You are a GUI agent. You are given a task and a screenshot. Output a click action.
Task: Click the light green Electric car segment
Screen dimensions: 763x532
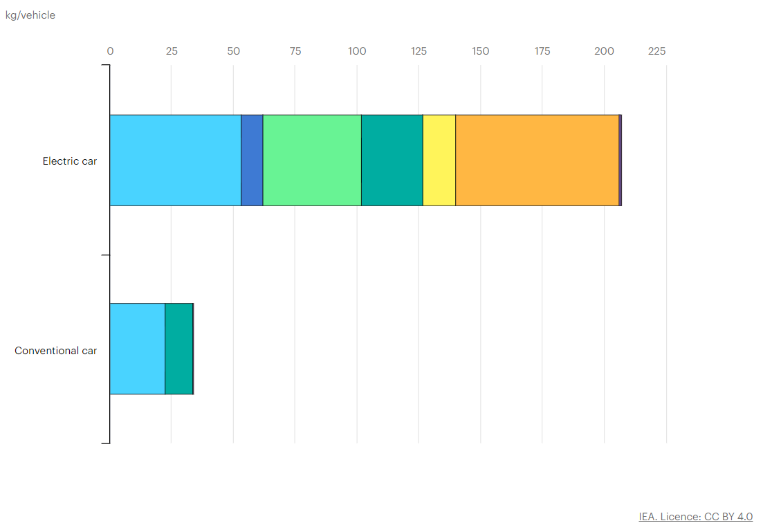click(312, 160)
